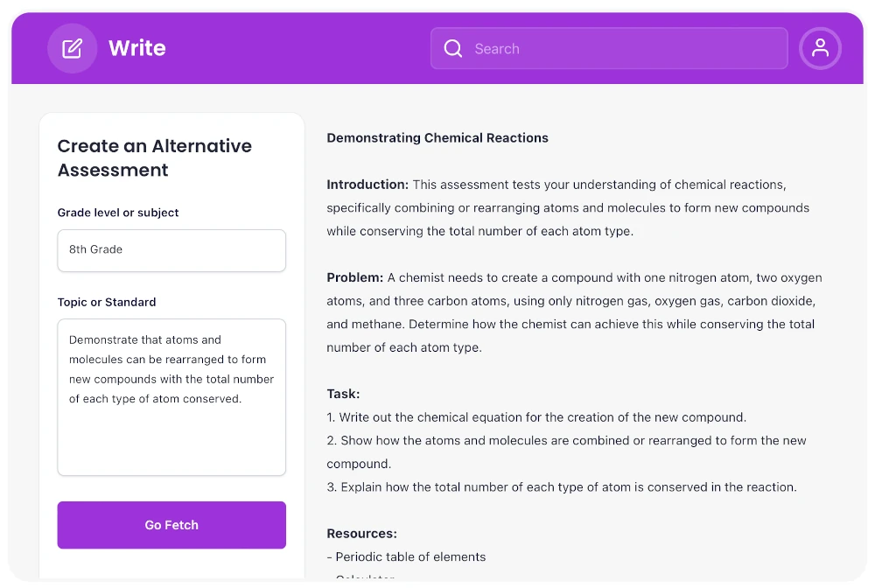Click the "Resources:" section heading

point(361,533)
